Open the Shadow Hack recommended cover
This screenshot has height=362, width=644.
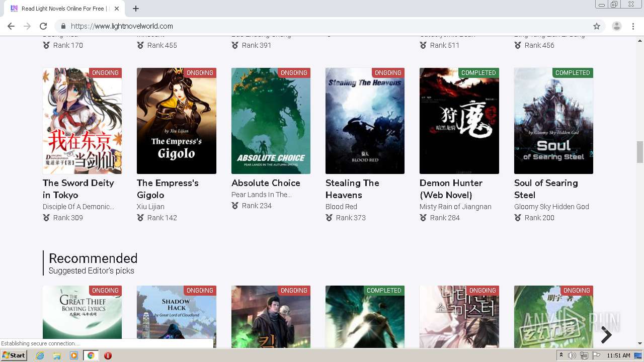click(177, 317)
